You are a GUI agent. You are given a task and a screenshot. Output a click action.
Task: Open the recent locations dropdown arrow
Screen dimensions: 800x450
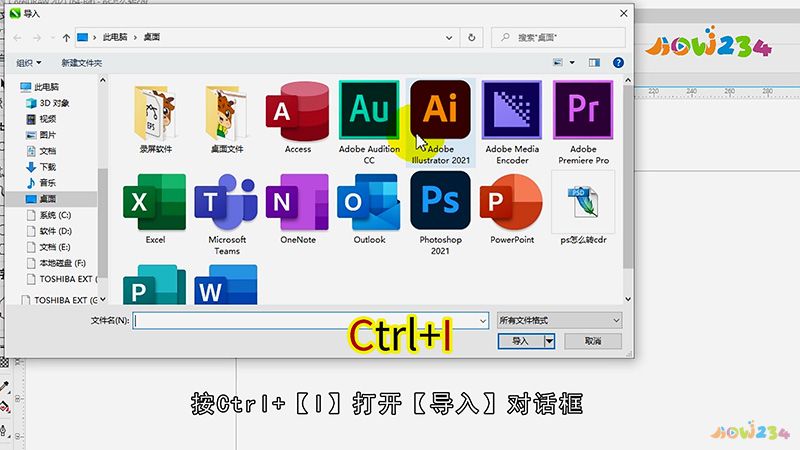point(53,38)
